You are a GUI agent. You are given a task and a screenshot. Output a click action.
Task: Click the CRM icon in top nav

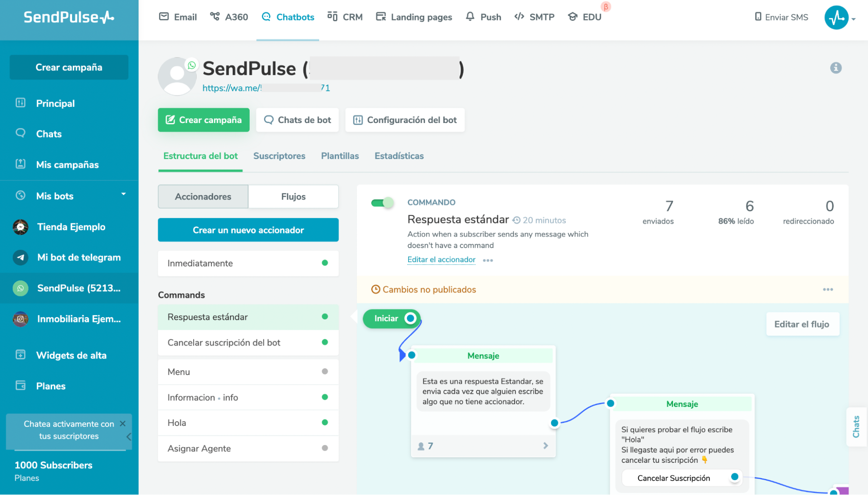pos(332,17)
